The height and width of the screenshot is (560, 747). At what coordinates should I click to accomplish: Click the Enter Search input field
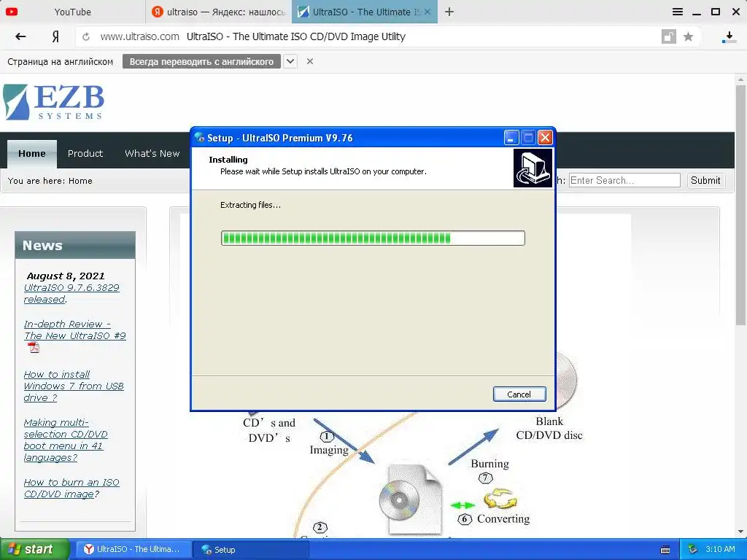624,181
